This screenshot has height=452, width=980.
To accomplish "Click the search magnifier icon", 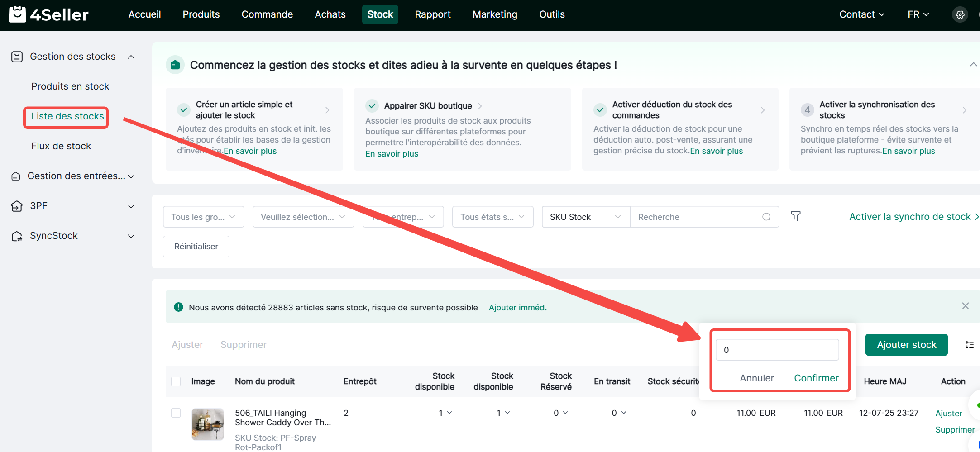I will (766, 217).
